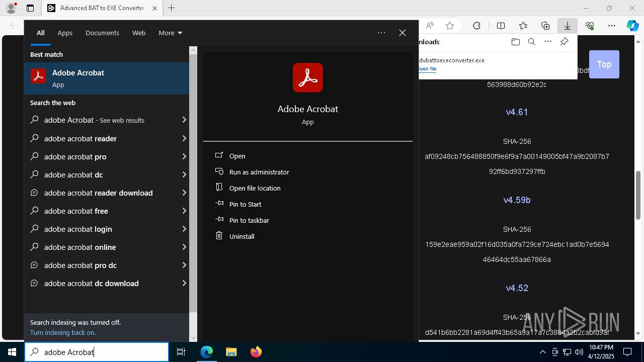Open a new Edge tab
The height and width of the screenshot is (362, 644).
click(172, 8)
